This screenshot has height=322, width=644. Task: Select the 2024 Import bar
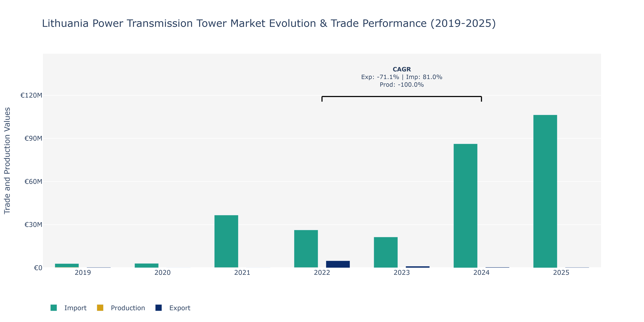[x=465, y=206]
